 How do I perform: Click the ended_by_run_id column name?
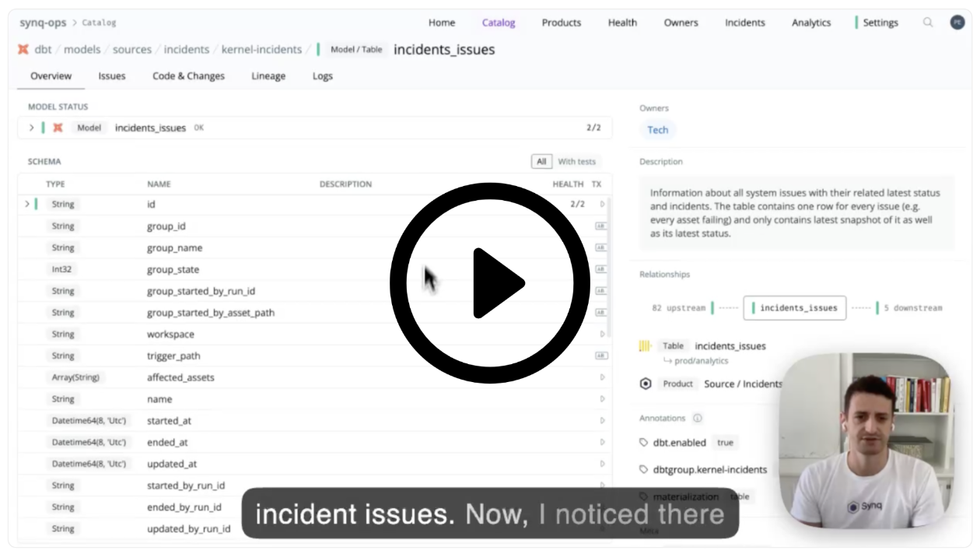tap(184, 507)
